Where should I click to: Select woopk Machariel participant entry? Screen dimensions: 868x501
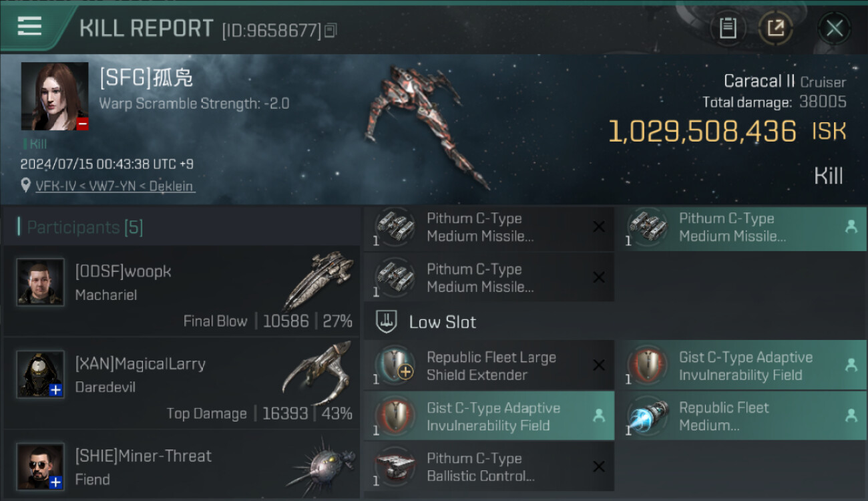(182, 291)
